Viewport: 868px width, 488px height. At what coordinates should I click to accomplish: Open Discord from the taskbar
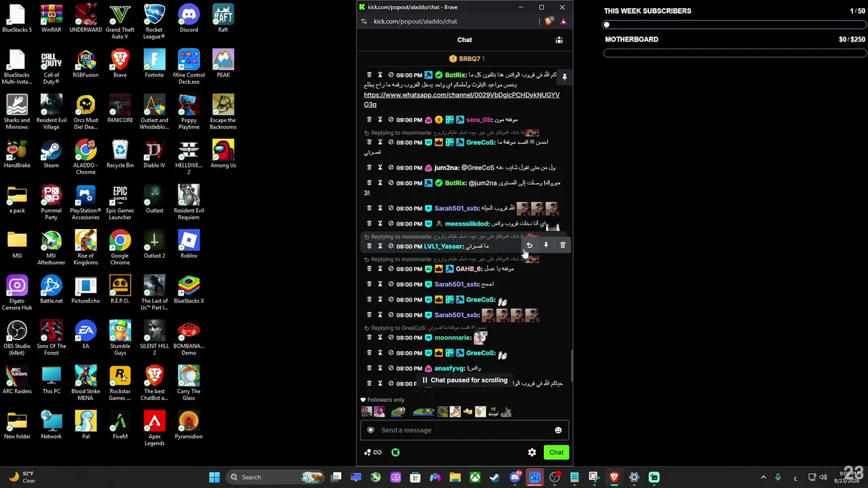pos(515,477)
